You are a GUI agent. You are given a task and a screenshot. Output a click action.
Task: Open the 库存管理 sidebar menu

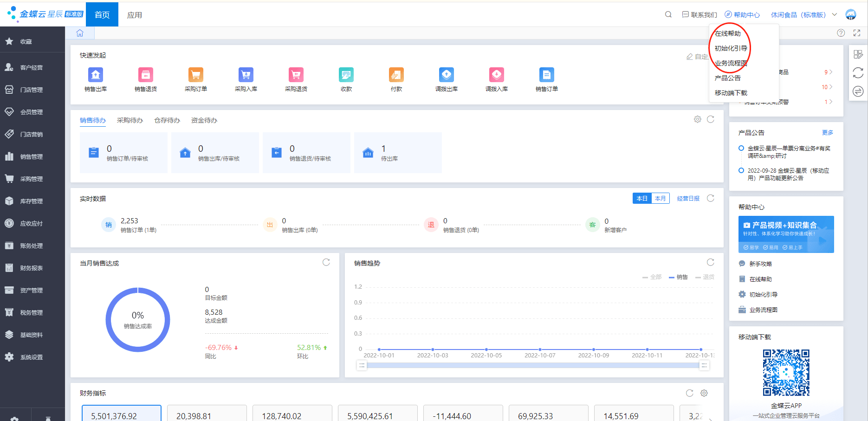tap(32, 201)
